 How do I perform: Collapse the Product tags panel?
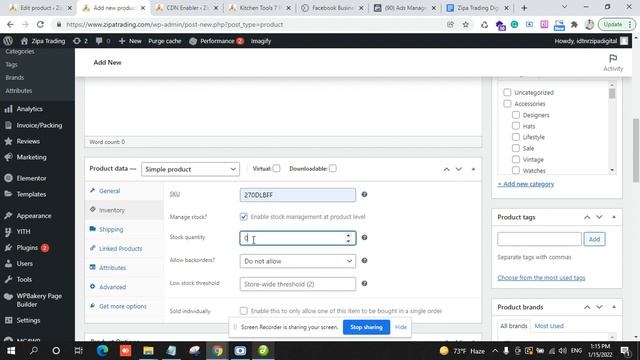point(614,217)
